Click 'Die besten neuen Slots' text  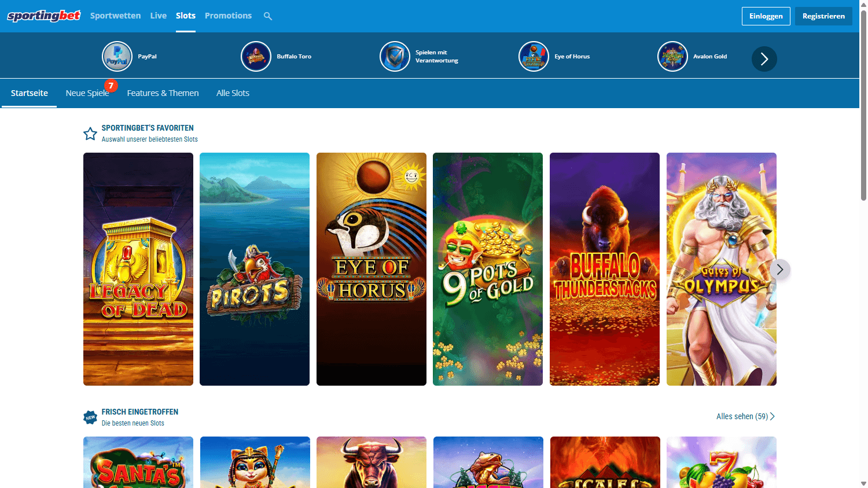point(133,423)
